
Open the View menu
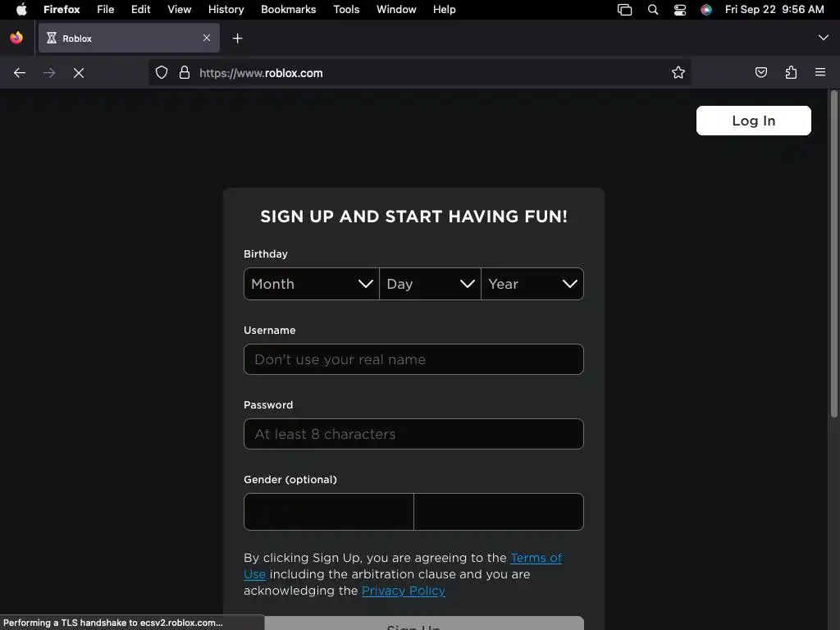coord(179,9)
